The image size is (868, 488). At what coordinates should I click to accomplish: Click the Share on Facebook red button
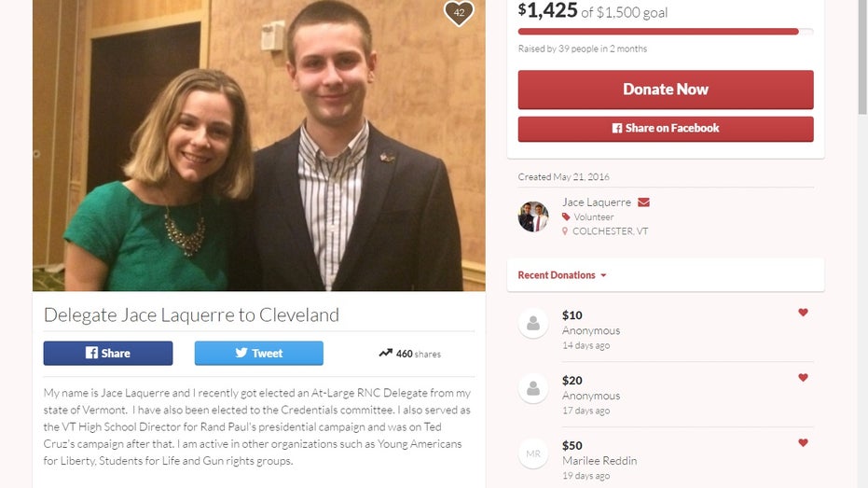[x=666, y=129]
